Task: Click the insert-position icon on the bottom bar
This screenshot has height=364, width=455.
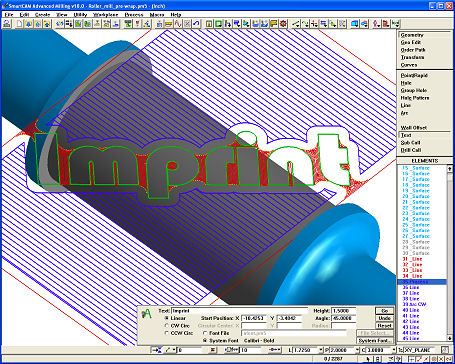Action: point(158,350)
